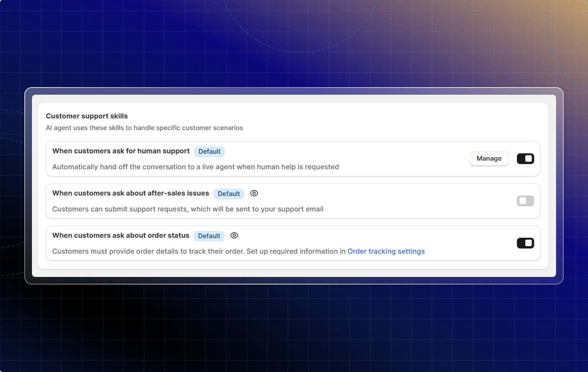This screenshot has height=372, width=588.
Task: Select the 'When customers ask about order status' title
Action: (x=121, y=235)
